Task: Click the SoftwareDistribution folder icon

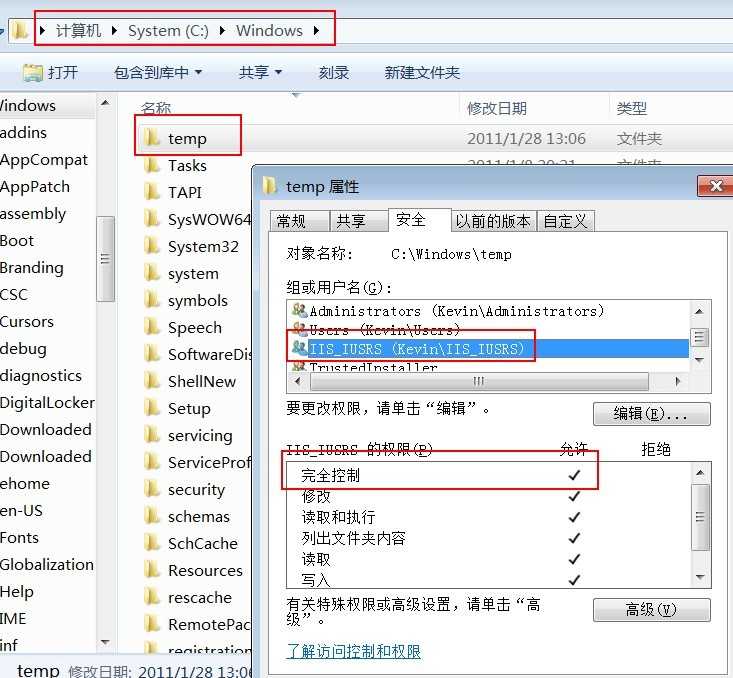Action: 152,354
